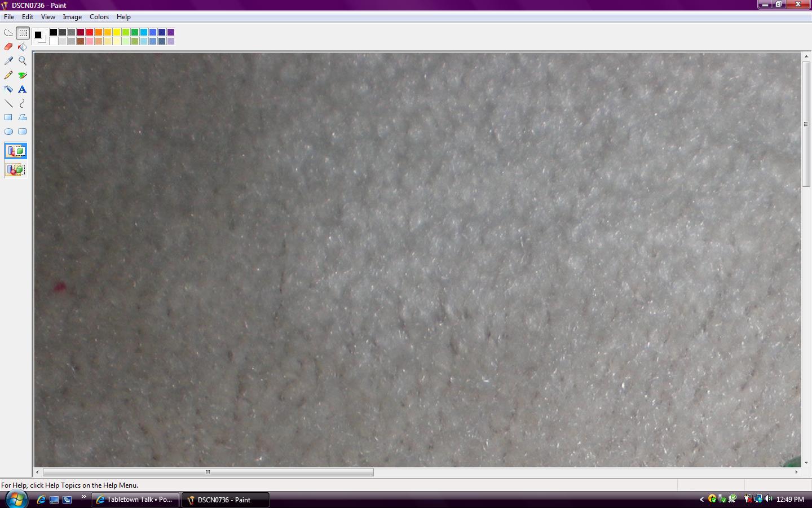This screenshot has width=812, height=508.
Task: Click the horizontal scrollbar thumb
Action: [x=208, y=472]
